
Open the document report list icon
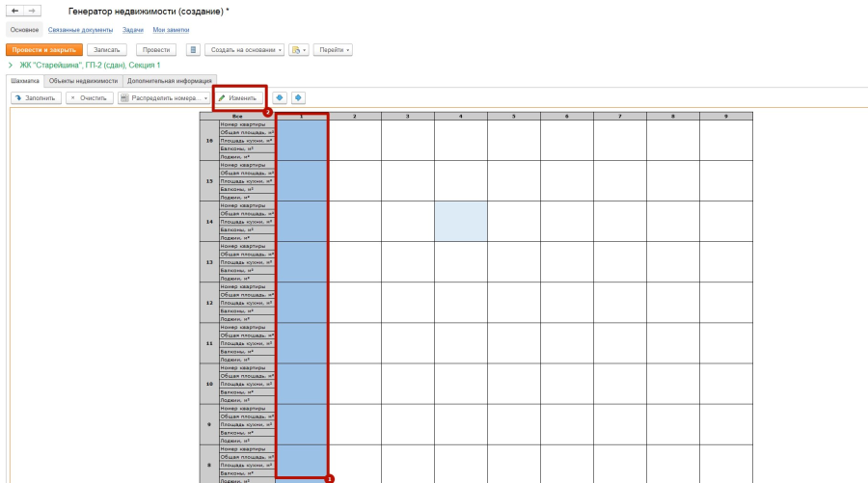[193, 49]
